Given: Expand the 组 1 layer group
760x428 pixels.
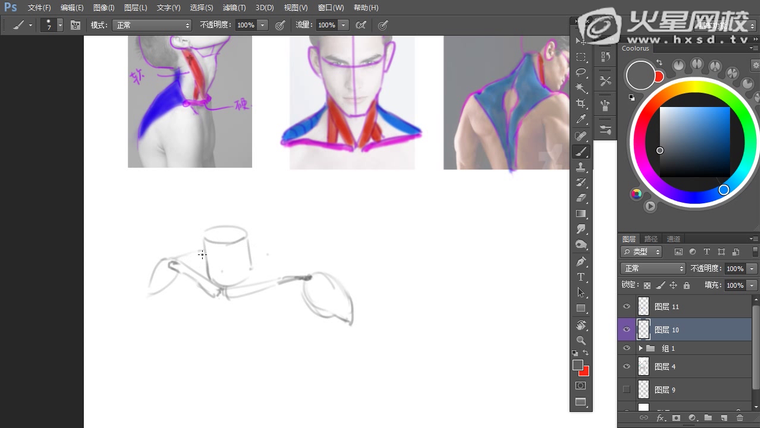Looking at the screenshot, I should click(640, 348).
